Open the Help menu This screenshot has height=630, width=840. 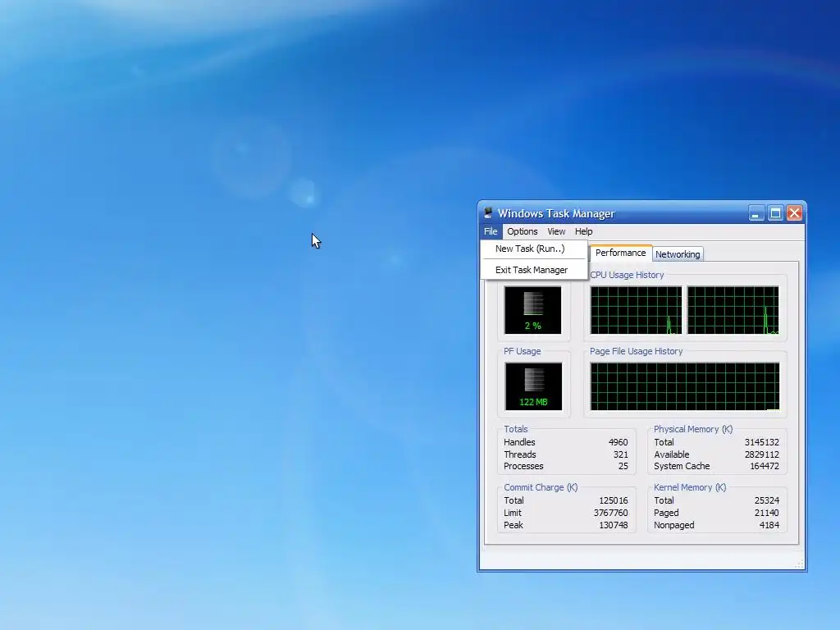(x=583, y=231)
